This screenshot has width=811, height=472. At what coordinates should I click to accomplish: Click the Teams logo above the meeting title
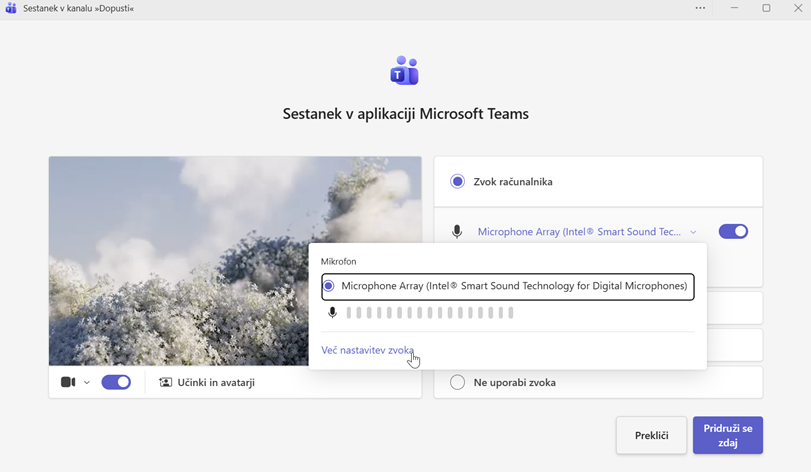click(x=405, y=71)
